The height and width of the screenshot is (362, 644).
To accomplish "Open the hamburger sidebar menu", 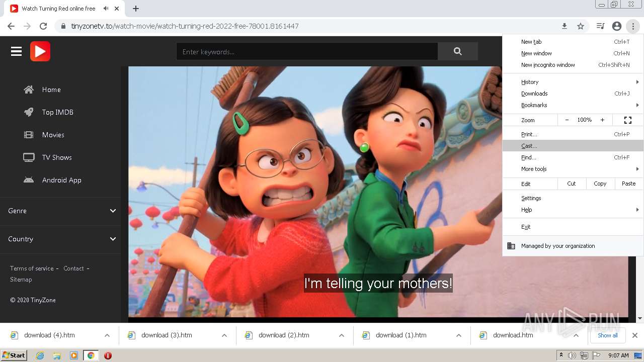I will 16,51.
